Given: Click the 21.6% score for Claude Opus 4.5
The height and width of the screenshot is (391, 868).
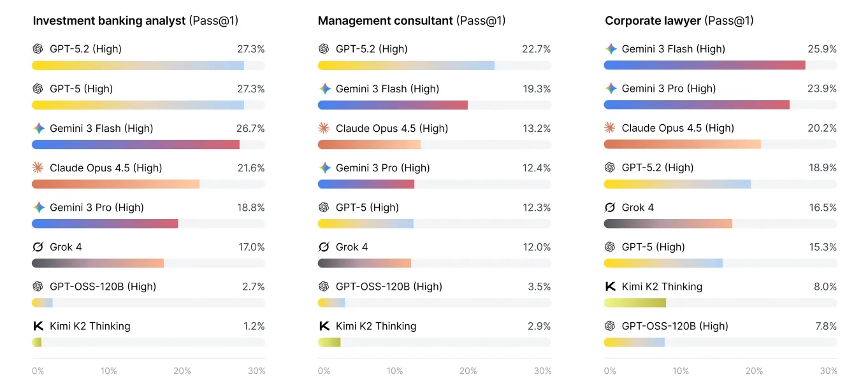Looking at the screenshot, I should coord(251,168).
